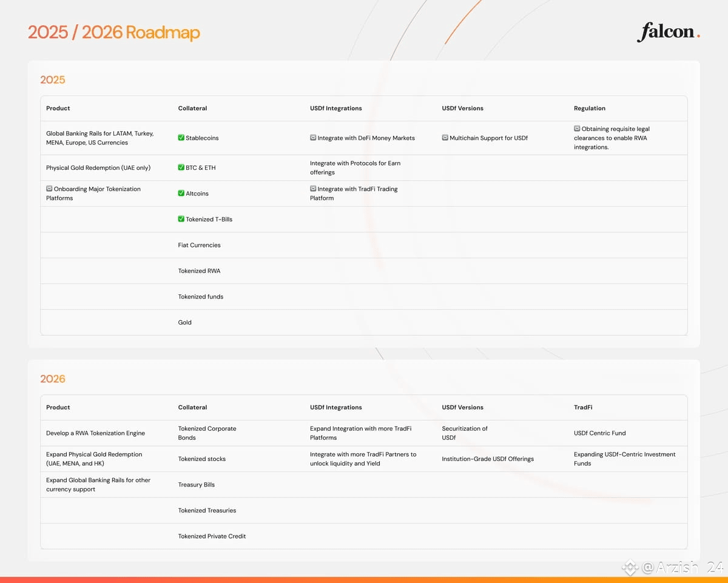The image size is (728, 583).
Task: Click Expand Integration with more TradFi Platforms
Action: coord(360,433)
